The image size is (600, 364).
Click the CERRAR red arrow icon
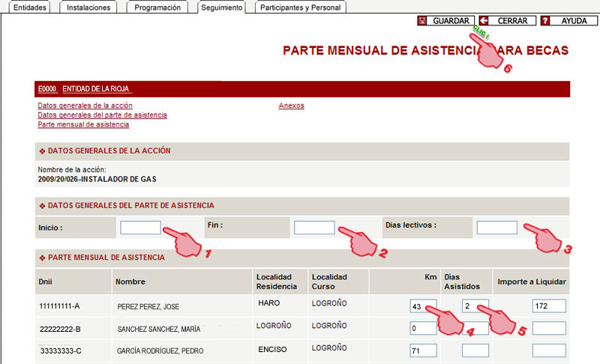pyautogui.click(x=484, y=21)
